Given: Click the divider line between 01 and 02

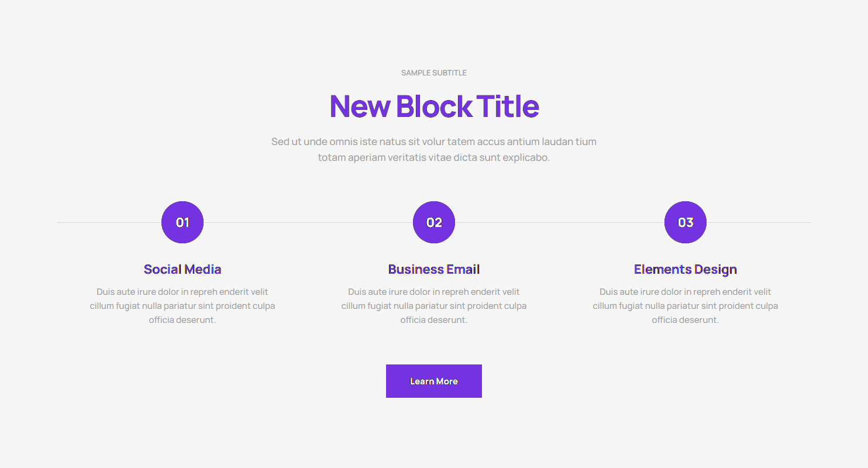Looking at the screenshot, I should [x=308, y=223].
